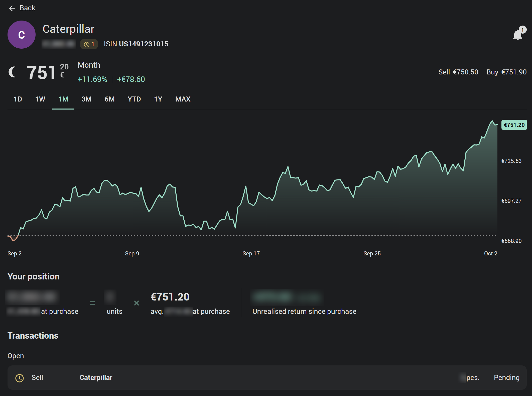Switch chart to MAX range
Screen dimensions: 532x396
[x=183, y=99]
